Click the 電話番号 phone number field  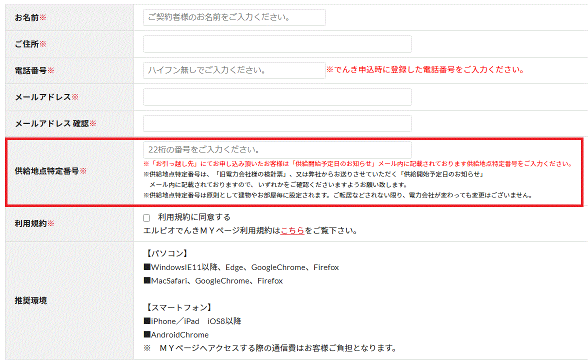234,70
